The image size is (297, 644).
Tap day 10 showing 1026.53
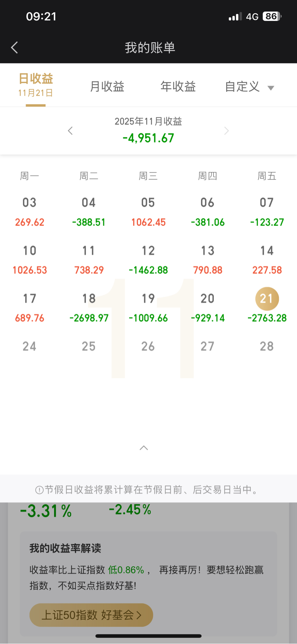pyautogui.click(x=30, y=260)
